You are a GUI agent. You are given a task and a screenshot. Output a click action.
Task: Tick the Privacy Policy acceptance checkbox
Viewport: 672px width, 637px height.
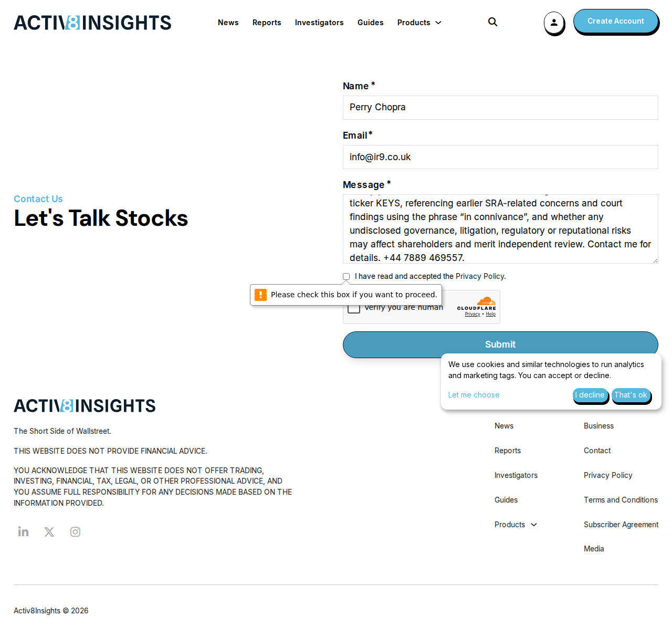pyautogui.click(x=346, y=276)
